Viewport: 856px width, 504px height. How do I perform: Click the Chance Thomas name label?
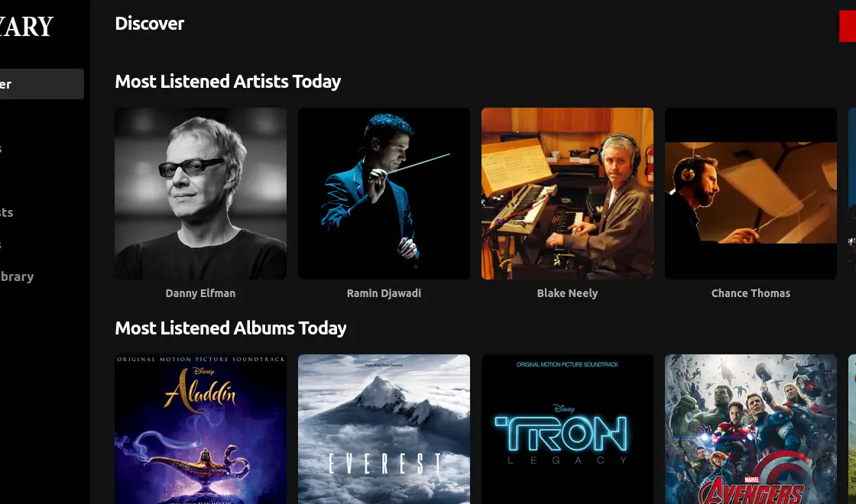(x=751, y=293)
